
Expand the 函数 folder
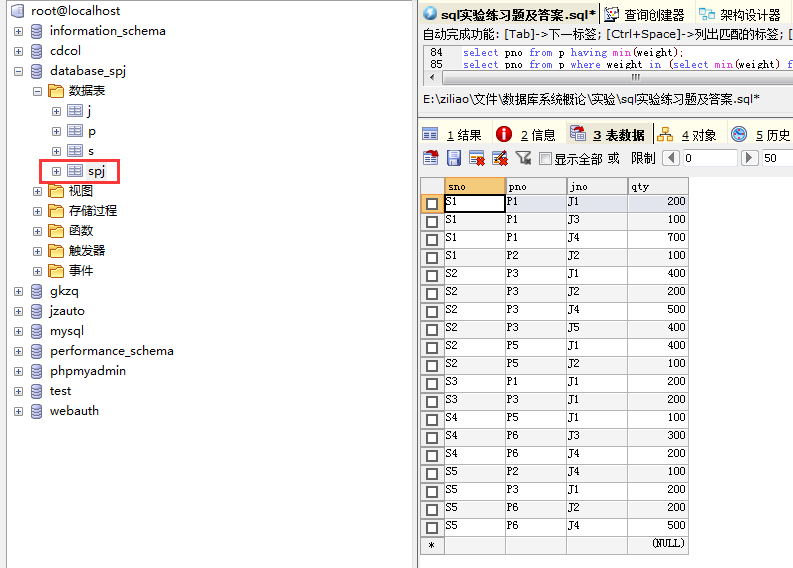tap(37, 231)
